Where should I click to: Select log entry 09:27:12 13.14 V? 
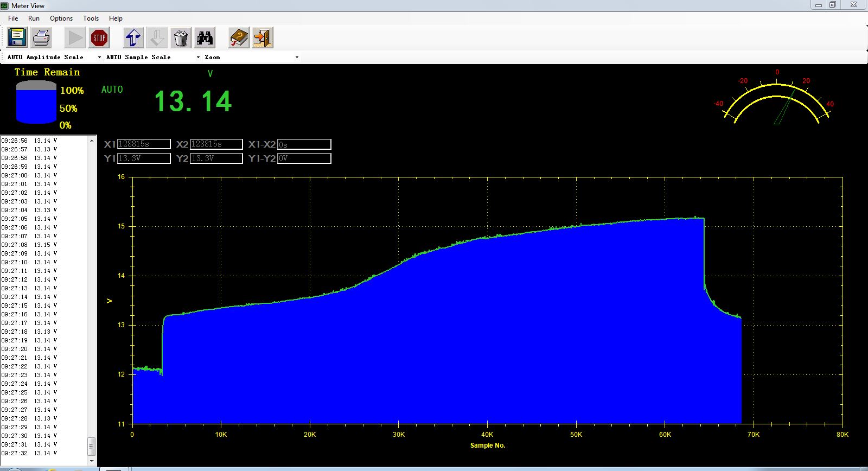coord(29,279)
